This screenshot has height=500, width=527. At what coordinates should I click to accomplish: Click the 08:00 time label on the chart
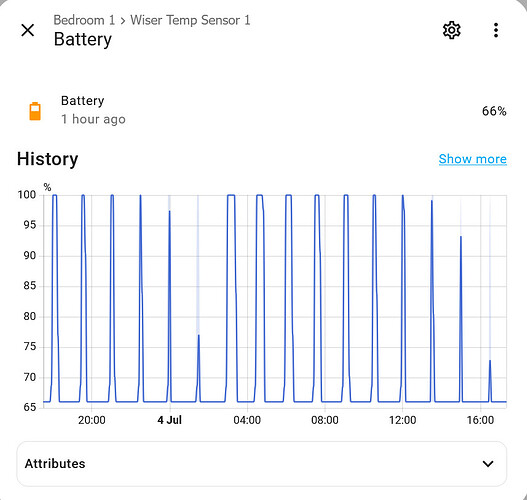point(325,420)
